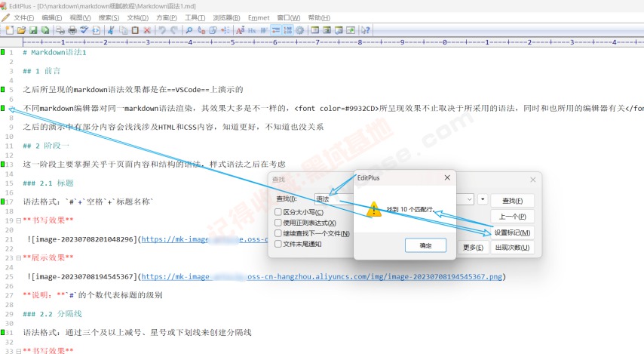The height and width of the screenshot is (354, 644).
Task: Click the Paste clipboard icon
Action: 136,30
